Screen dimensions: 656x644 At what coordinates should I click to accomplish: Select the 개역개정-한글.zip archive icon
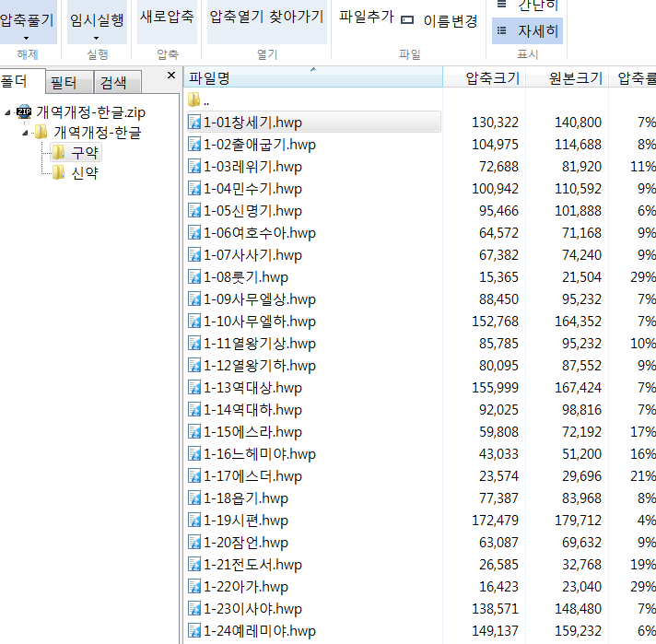coord(24,111)
